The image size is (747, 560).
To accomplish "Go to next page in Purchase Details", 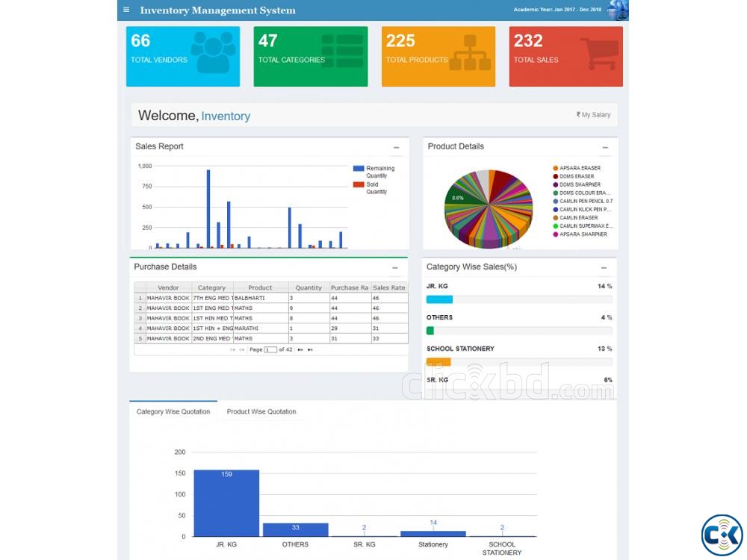I will (300, 349).
